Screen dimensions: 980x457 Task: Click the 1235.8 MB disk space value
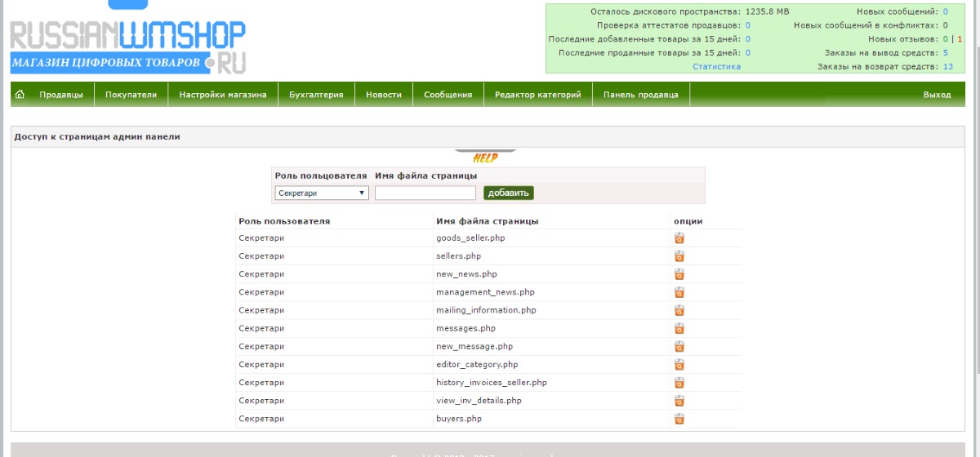pyautogui.click(x=768, y=11)
